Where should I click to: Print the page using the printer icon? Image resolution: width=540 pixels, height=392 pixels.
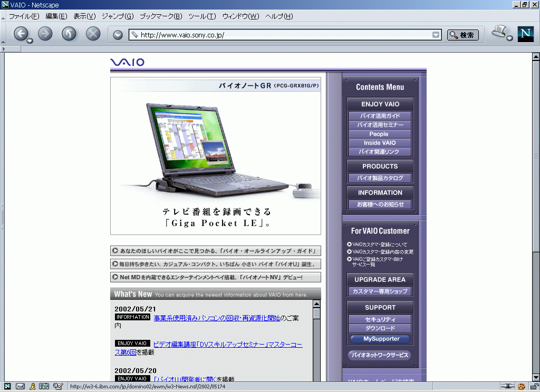tap(499, 32)
